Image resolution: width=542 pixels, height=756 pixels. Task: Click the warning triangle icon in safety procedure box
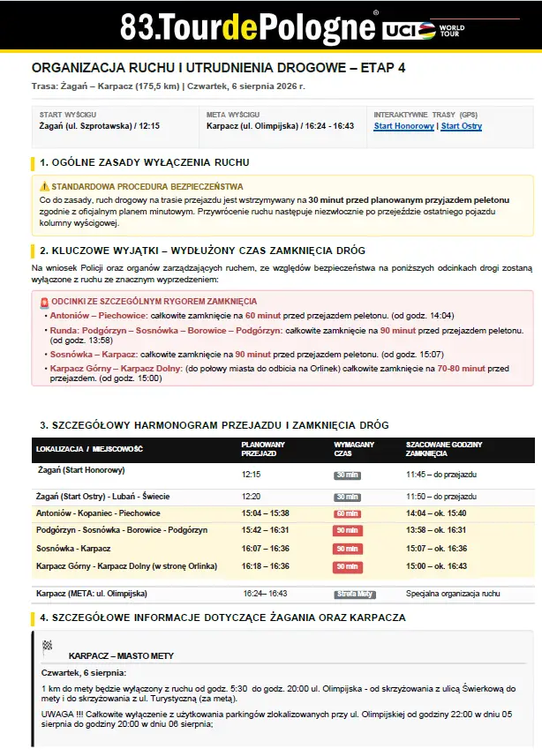[44, 186]
